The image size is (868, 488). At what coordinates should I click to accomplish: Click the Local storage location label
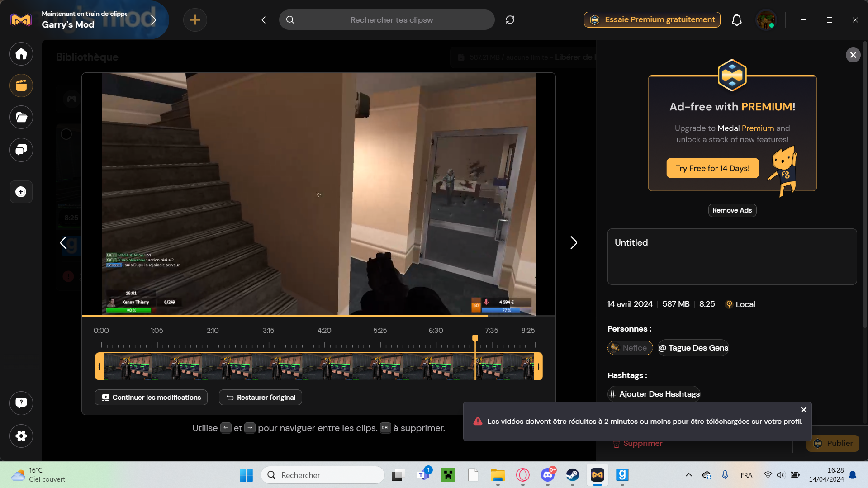coord(740,304)
